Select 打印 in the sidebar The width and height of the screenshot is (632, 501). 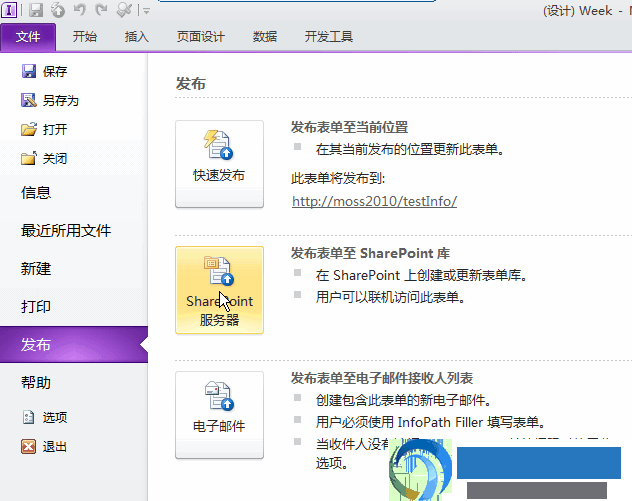(x=36, y=306)
